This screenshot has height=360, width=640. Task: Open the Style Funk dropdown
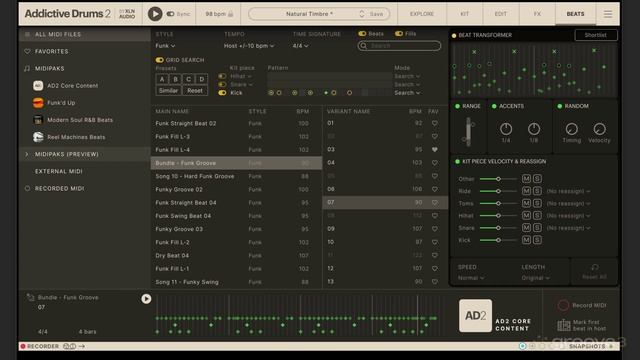click(165, 46)
